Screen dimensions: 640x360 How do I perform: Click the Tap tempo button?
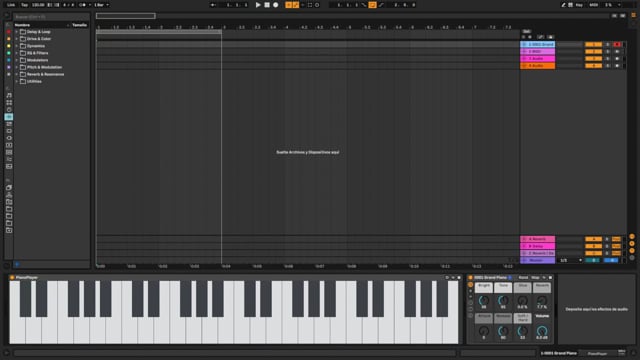pos(24,5)
